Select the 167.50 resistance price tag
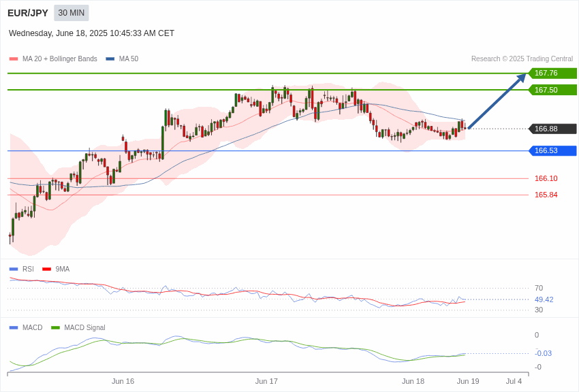Viewport: 579px width, 392px height. point(552,90)
